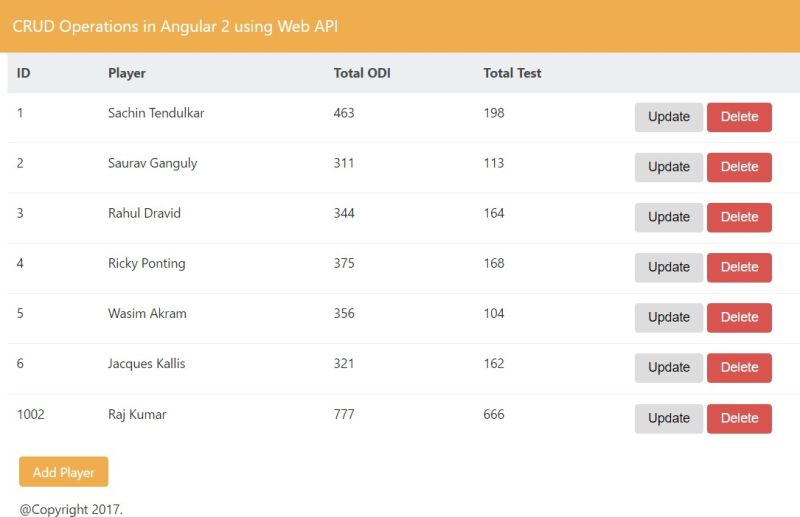This screenshot has width=800, height=517.
Task: Click the Raj Kumar name cell
Action: 137,414
